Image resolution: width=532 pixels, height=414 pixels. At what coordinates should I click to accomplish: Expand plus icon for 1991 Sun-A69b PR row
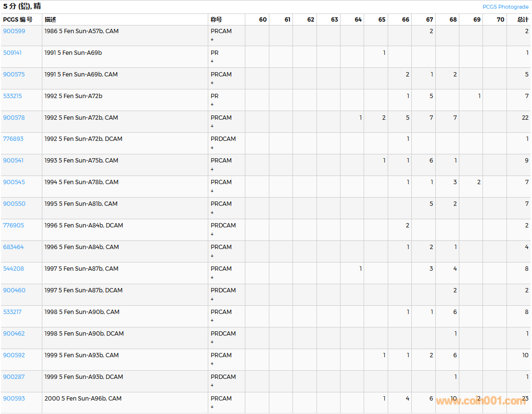(x=212, y=61)
